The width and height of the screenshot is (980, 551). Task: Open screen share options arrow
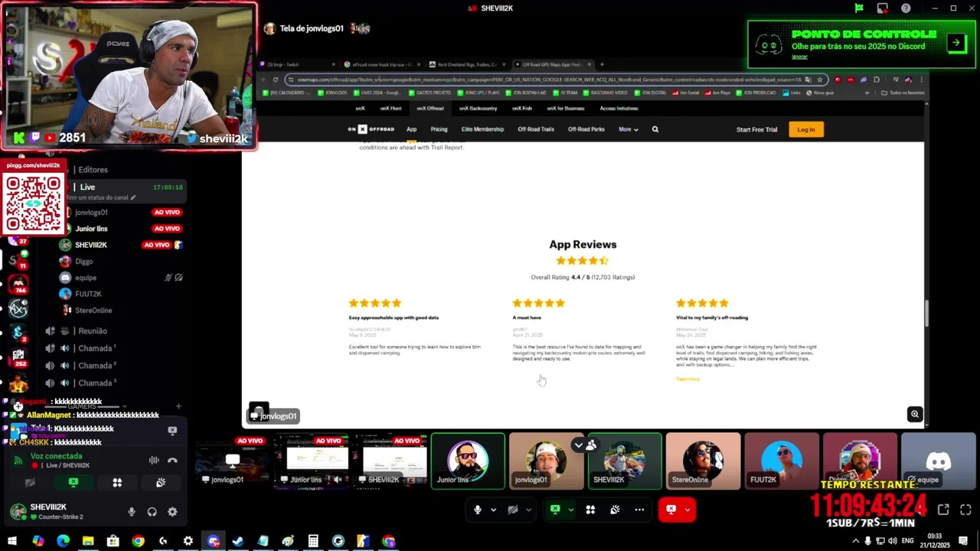click(x=570, y=510)
